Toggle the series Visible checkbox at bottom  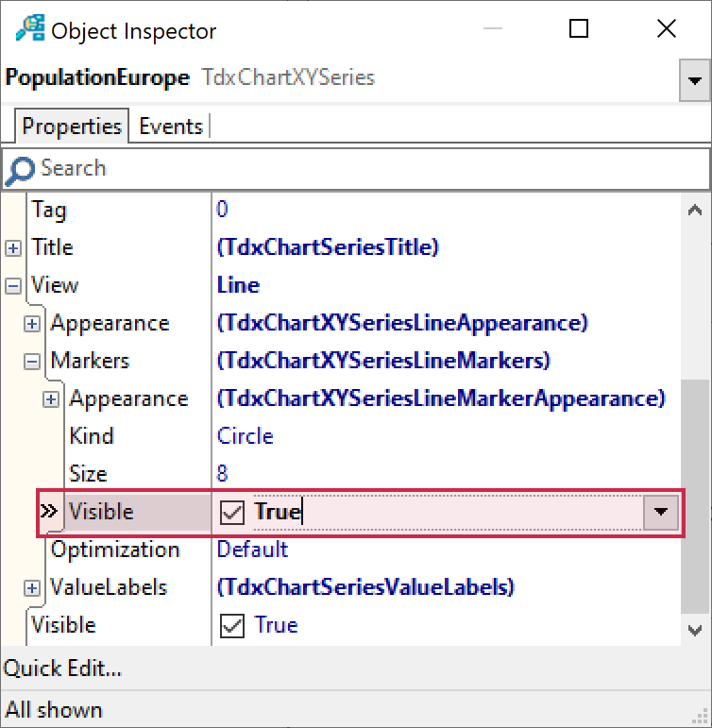[x=231, y=625]
